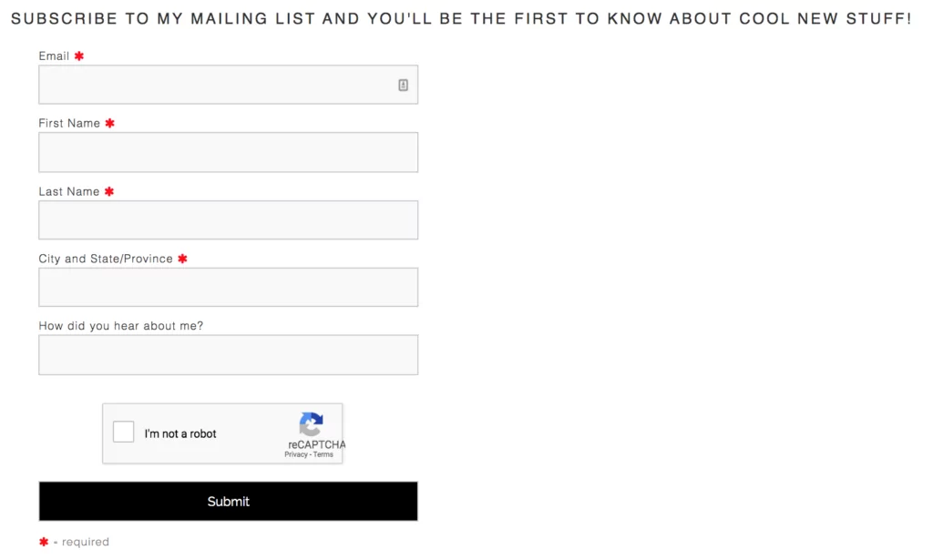Click the reCAPTCHA logo icon
This screenshot has width=933, height=560.
coord(312,423)
